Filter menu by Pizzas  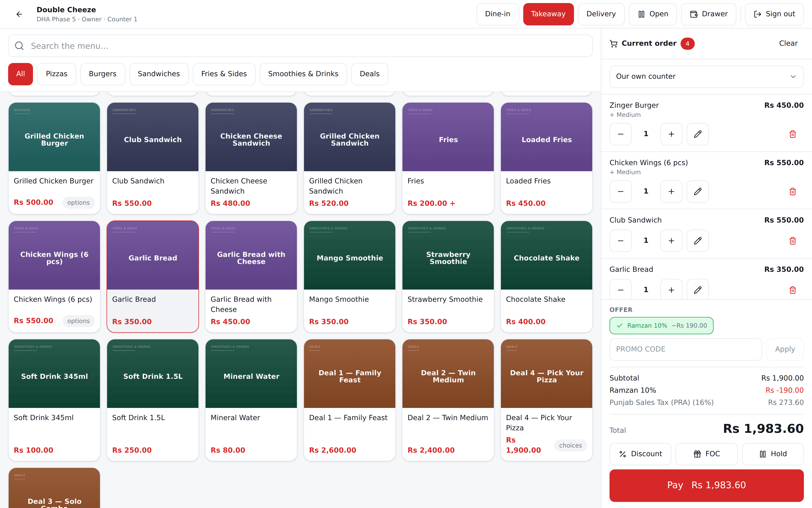56,74
